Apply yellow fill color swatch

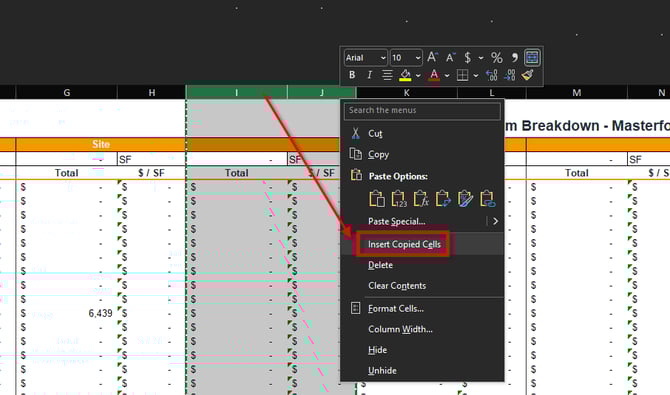coord(405,76)
